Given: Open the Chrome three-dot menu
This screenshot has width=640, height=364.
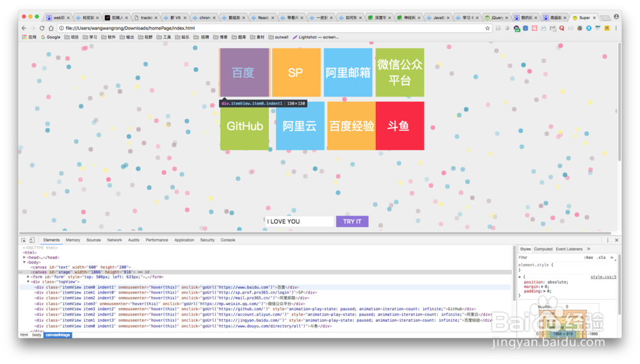Looking at the screenshot, I should (616, 28).
